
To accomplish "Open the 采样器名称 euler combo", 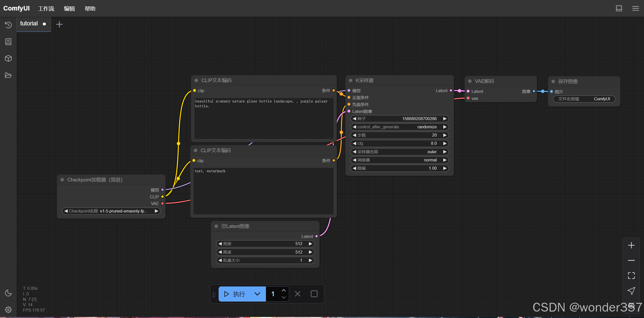I will [x=399, y=152].
